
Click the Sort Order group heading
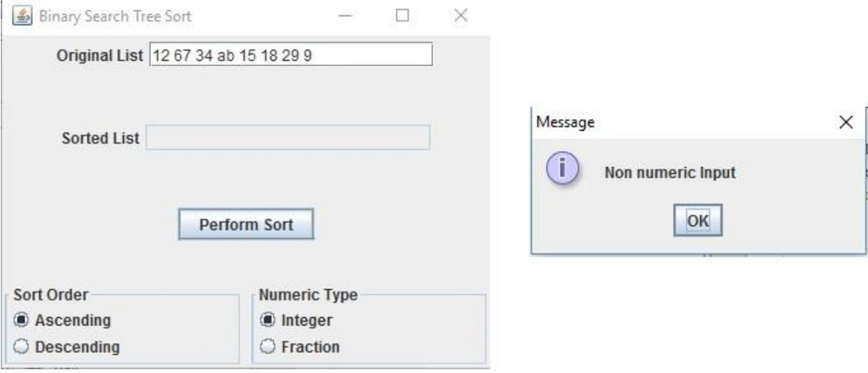pyautogui.click(x=50, y=295)
